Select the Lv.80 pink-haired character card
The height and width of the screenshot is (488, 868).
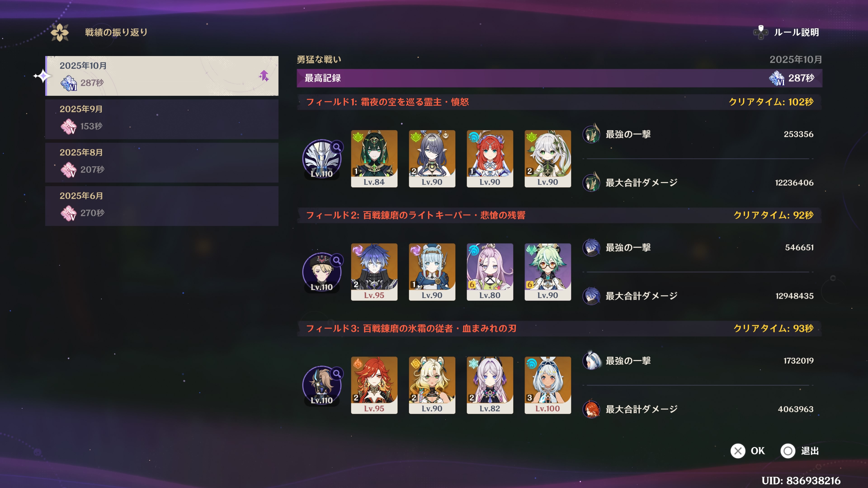[x=490, y=272]
